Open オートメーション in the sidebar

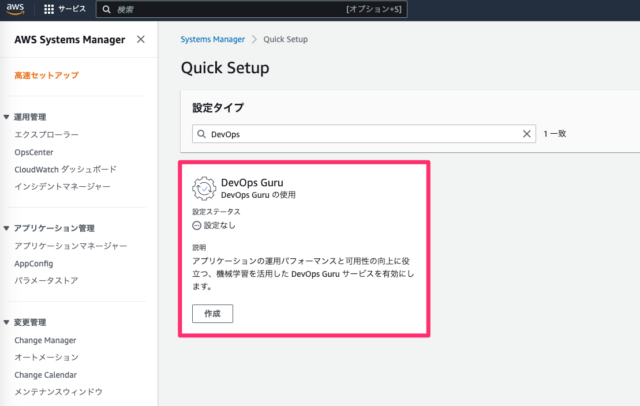(x=46, y=357)
